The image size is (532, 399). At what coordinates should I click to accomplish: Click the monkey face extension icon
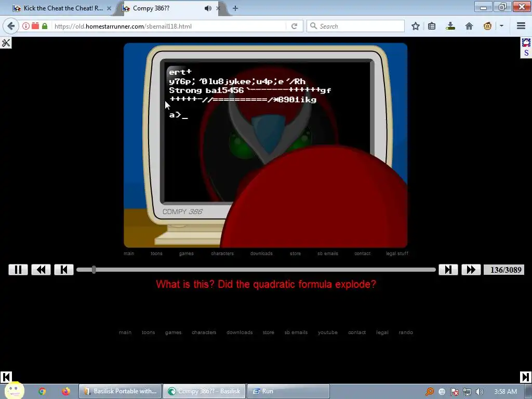tap(487, 26)
